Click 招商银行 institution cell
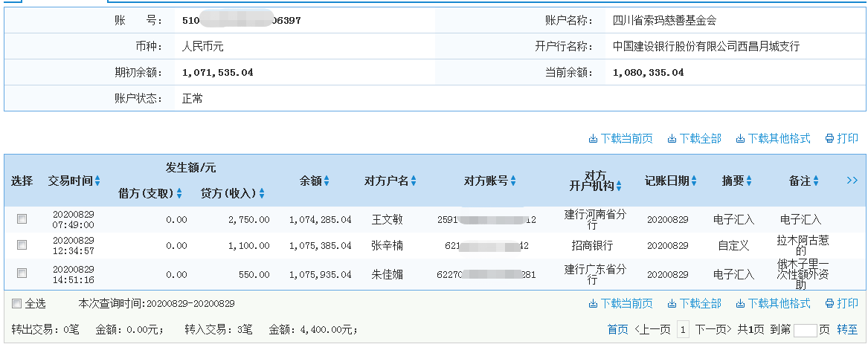Viewport: 868px width, 347px height. pos(592,245)
